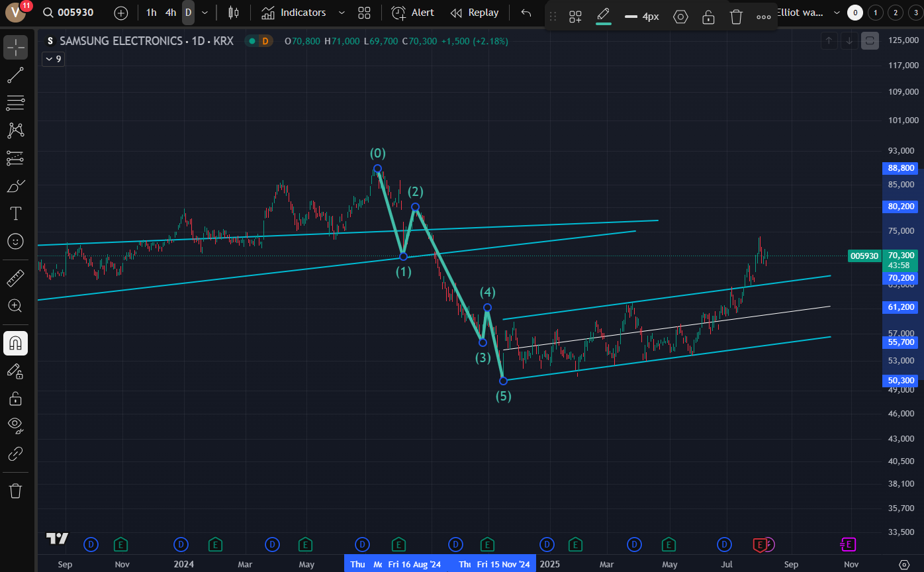
Task: Open the Indicators dialog
Action: (294, 13)
